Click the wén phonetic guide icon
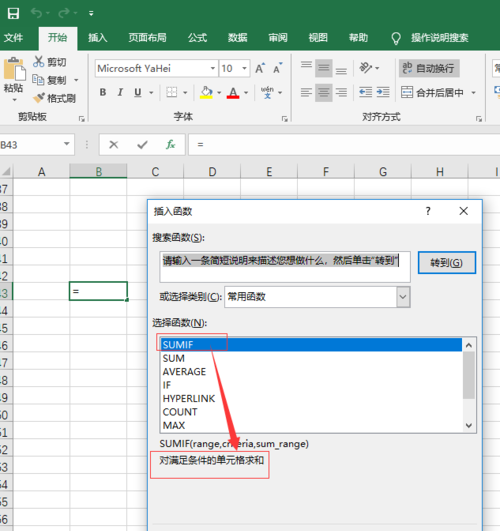 (267, 92)
